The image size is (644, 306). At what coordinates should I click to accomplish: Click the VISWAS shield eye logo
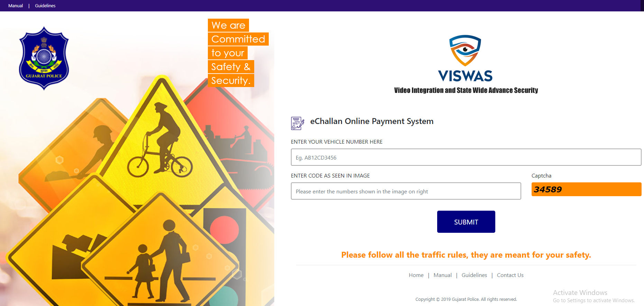pos(465,51)
